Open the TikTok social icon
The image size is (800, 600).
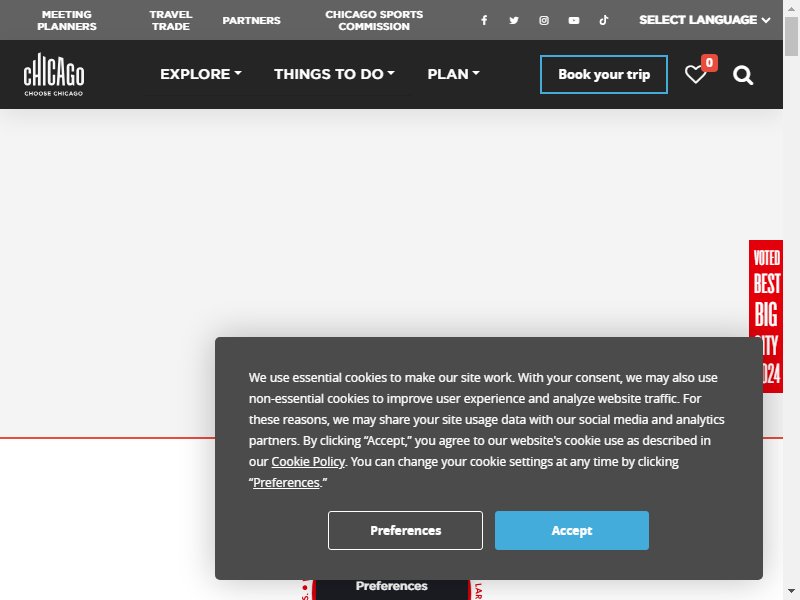tap(604, 20)
